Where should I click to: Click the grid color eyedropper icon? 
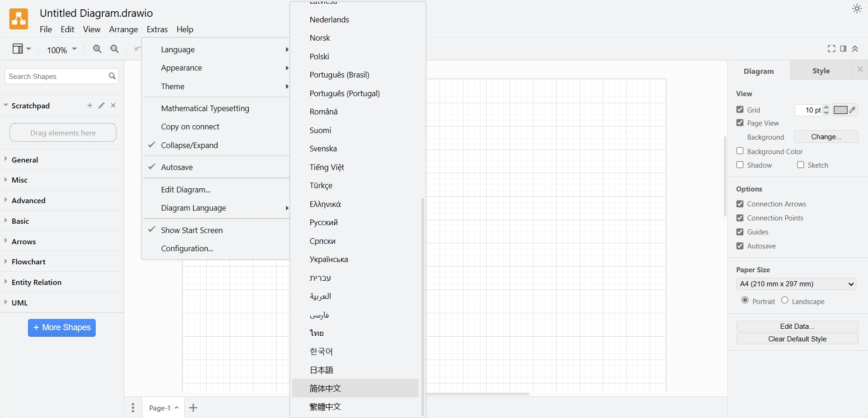coord(853,110)
